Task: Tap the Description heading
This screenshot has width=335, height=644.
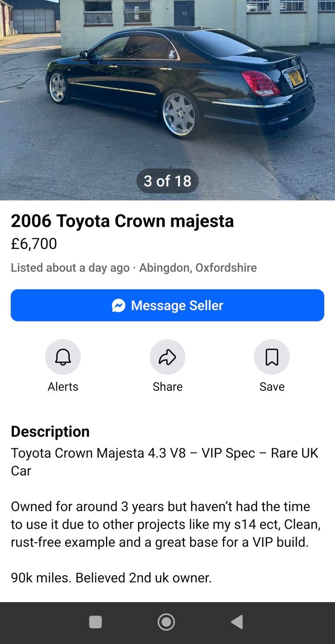Action: coord(50,432)
